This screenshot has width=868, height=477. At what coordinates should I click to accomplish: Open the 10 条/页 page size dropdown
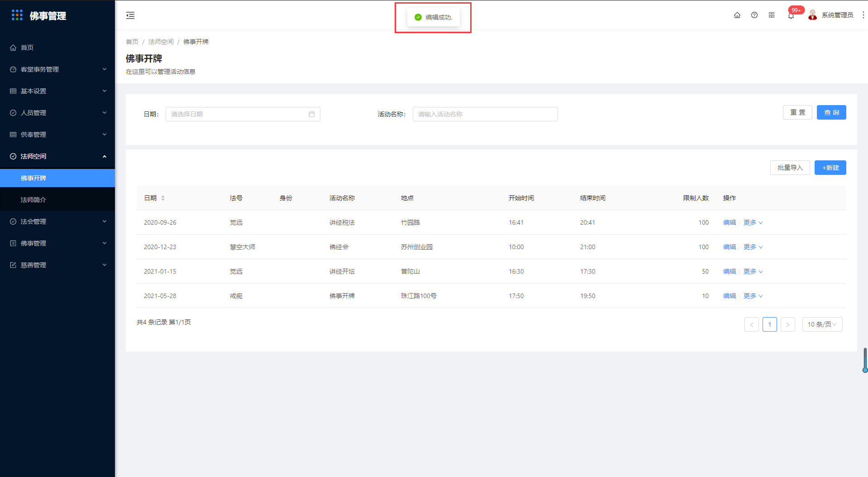tap(822, 324)
